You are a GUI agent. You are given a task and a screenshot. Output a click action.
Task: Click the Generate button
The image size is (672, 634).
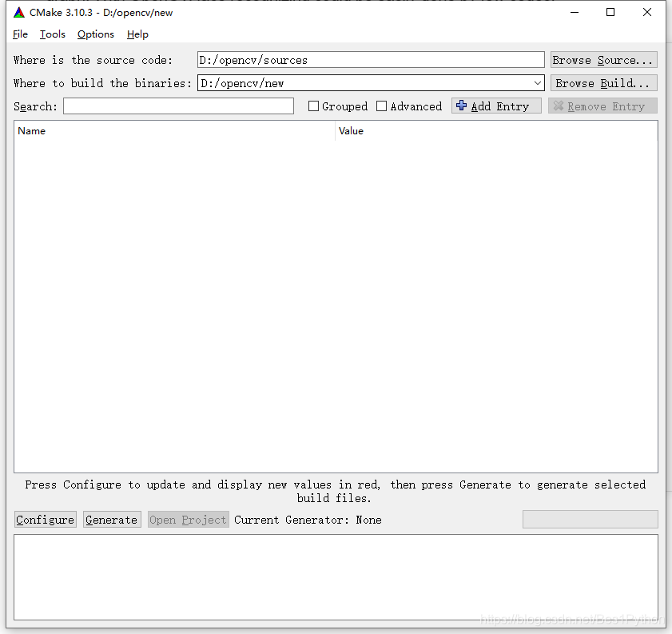(x=112, y=520)
